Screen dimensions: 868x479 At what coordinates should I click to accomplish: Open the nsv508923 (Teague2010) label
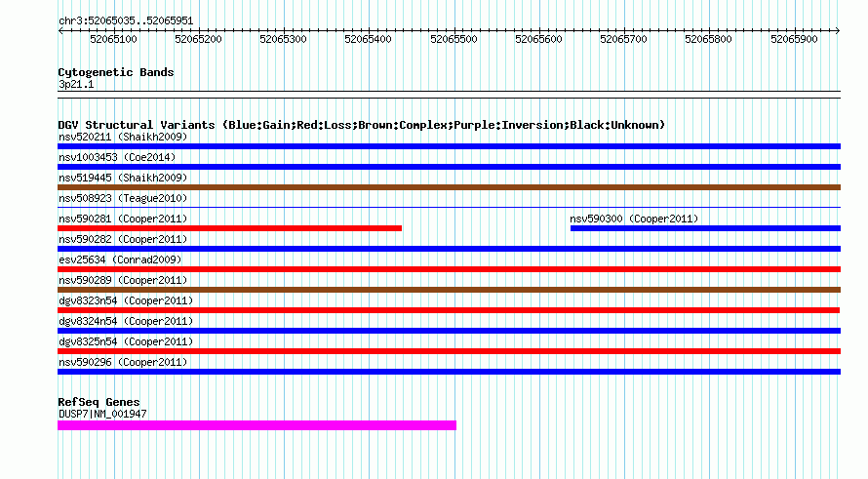point(123,198)
